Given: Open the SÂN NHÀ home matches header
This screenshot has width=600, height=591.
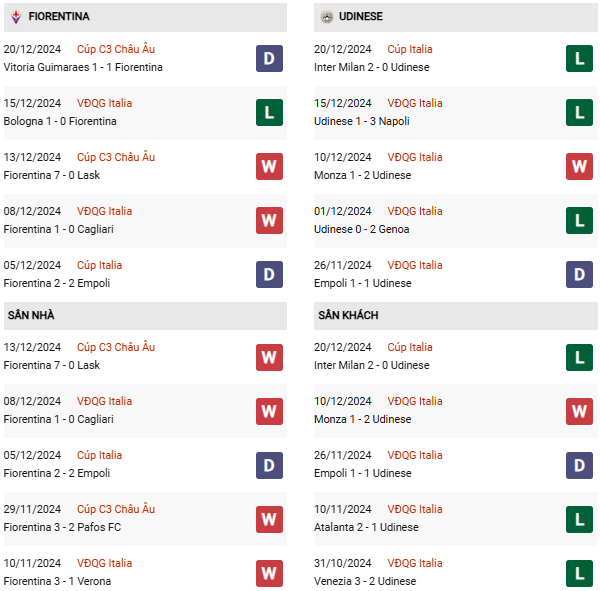Looking at the screenshot, I should point(145,316).
